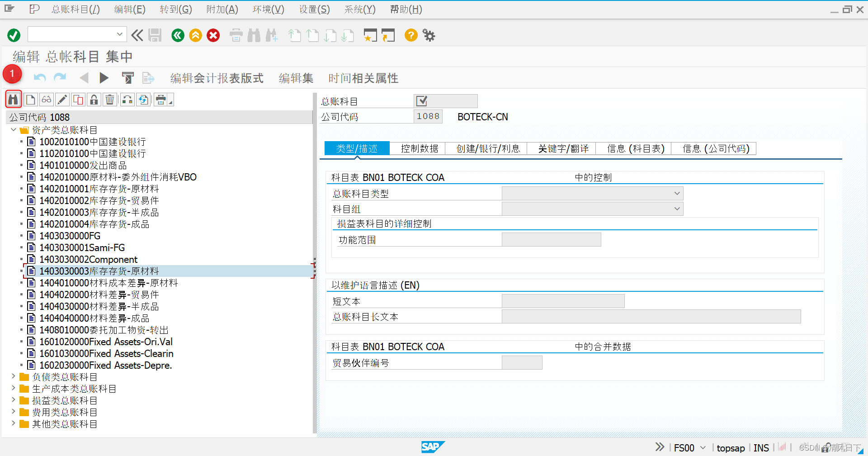This screenshot has width=868, height=456.
Task: Expand the 负债类总账科目 folder
Action: [x=13, y=376]
